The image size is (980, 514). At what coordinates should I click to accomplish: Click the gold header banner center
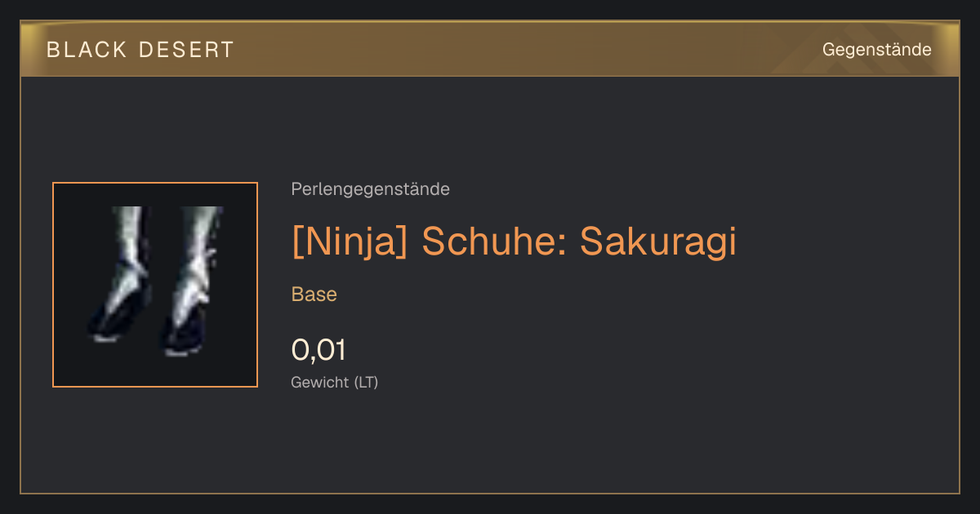[x=490, y=49]
